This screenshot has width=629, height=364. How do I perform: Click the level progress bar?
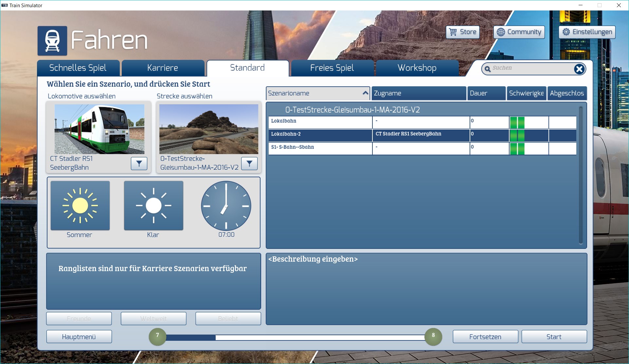point(295,337)
